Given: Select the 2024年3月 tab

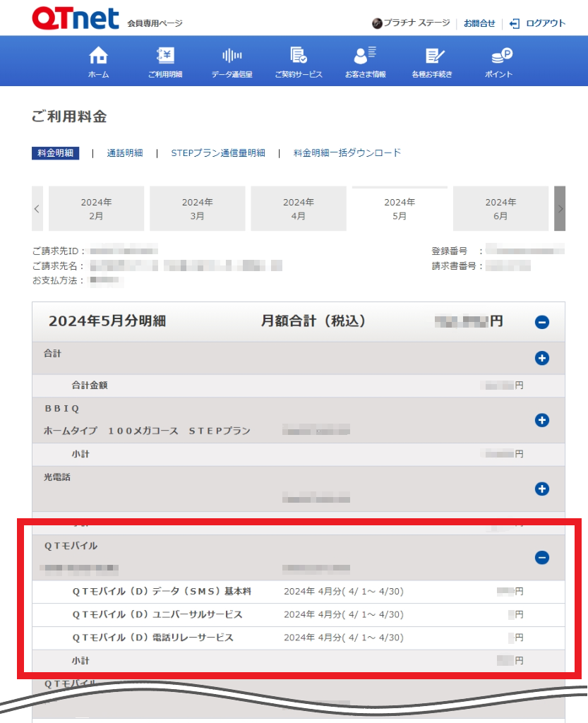Looking at the screenshot, I should [197, 208].
